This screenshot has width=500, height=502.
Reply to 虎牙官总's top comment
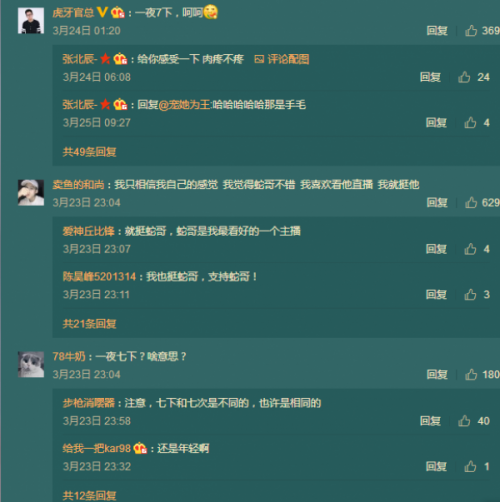click(437, 31)
